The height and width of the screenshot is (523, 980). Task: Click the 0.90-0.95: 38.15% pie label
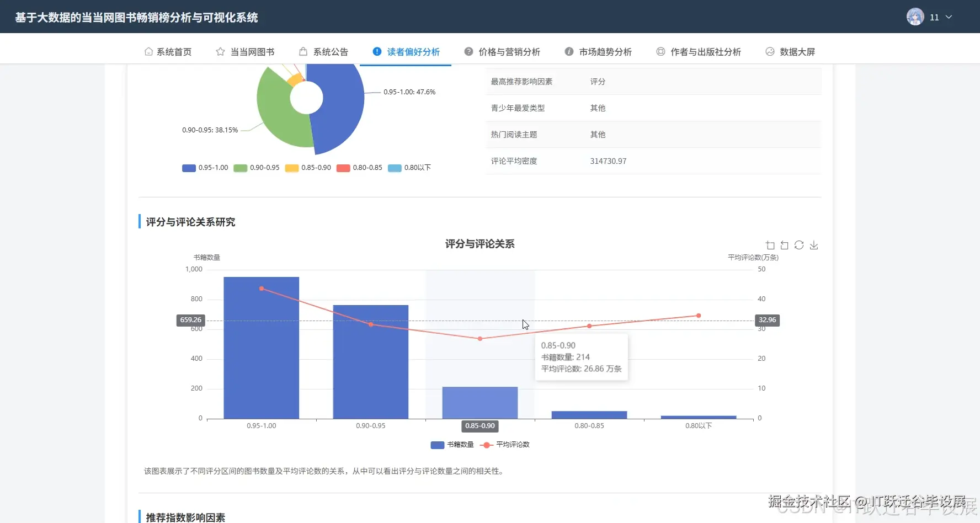(210, 130)
